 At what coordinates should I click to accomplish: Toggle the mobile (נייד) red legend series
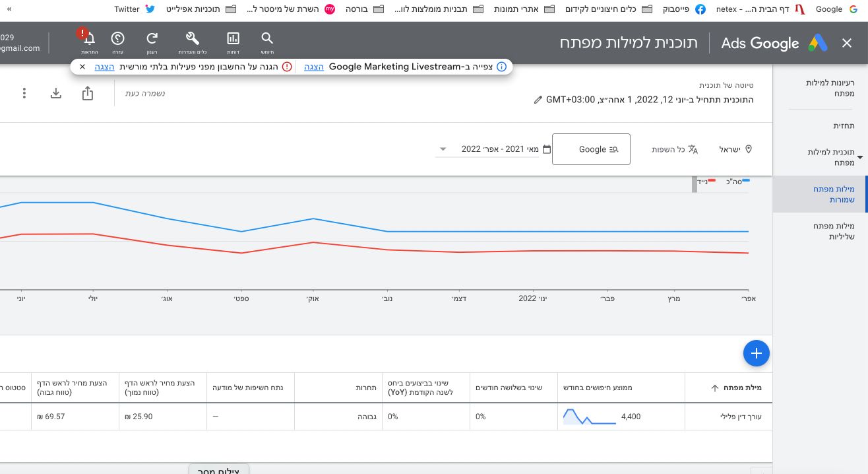click(706, 181)
